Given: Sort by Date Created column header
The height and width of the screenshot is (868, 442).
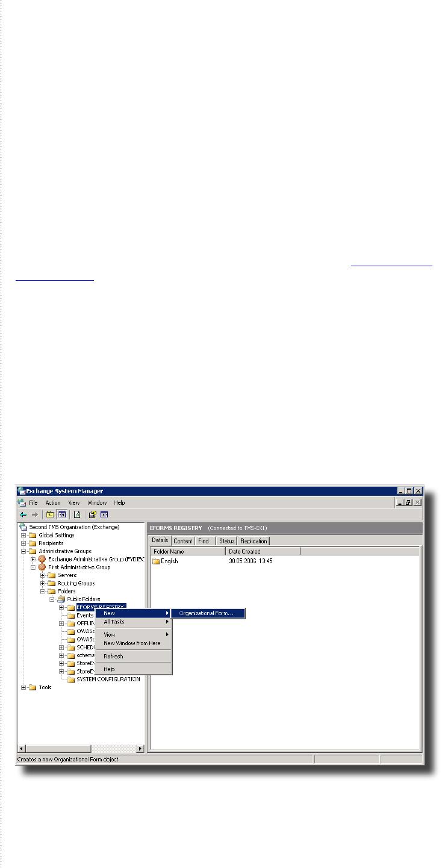Looking at the screenshot, I should [263, 551].
